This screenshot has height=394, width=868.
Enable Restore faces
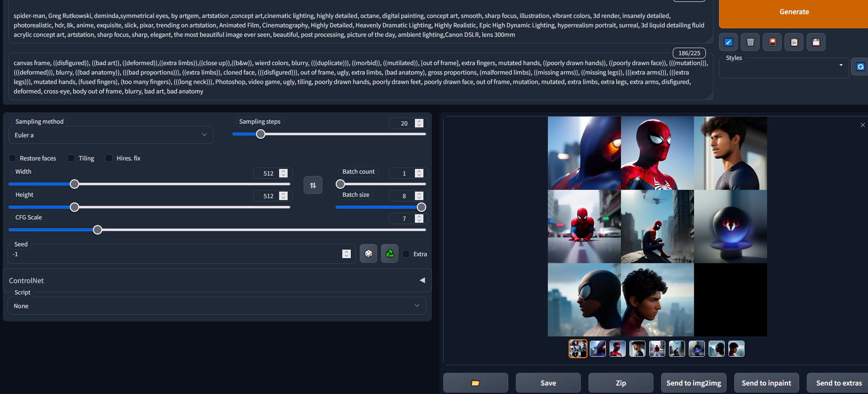[x=13, y=158]
